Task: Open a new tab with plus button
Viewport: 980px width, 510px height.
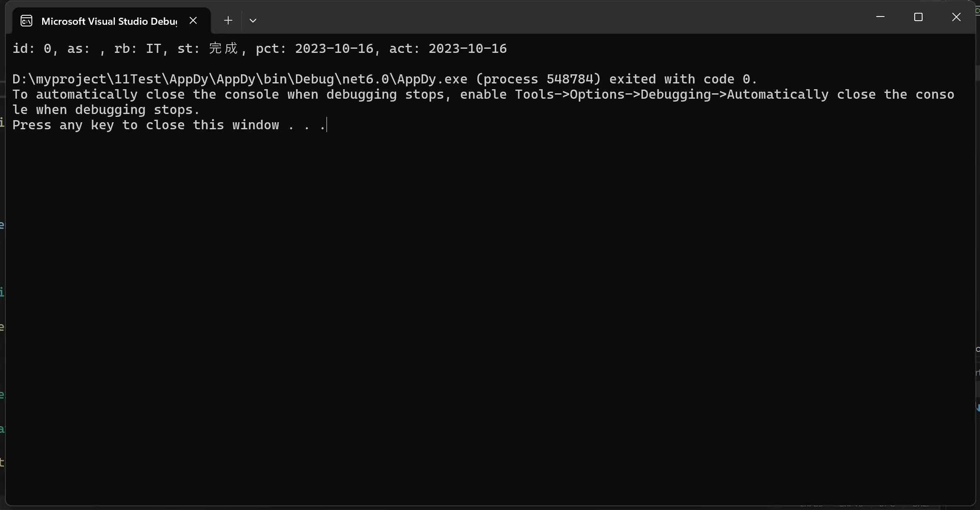Action: coord(228,21)
